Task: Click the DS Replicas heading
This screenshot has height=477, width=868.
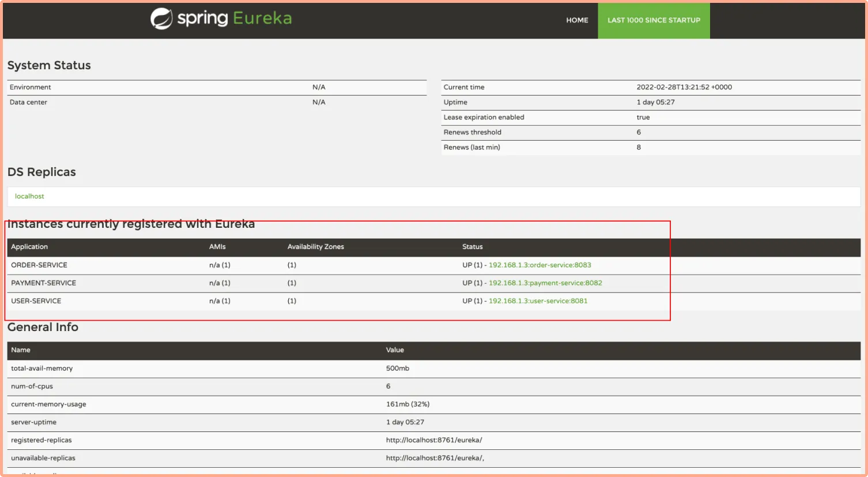Action: (41, 172)
